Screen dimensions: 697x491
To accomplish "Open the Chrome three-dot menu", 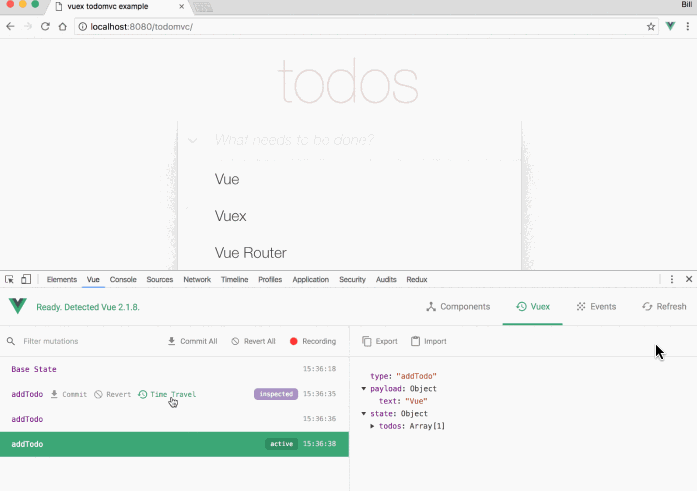I will tap(688, 27).
